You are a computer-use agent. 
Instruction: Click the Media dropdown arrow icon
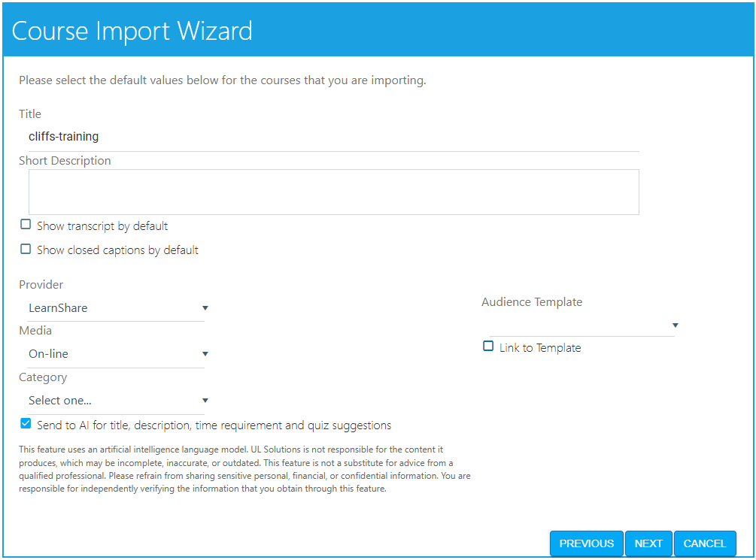(205, 354)
